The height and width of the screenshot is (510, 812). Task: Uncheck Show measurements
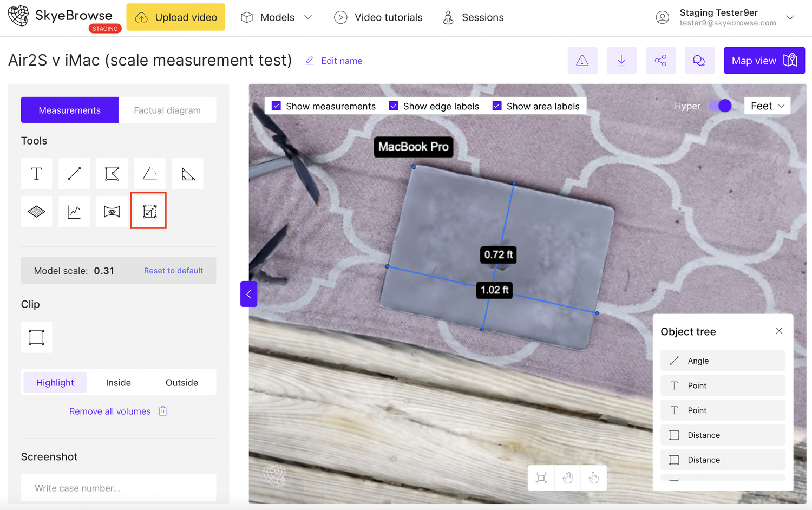point(277,106)
